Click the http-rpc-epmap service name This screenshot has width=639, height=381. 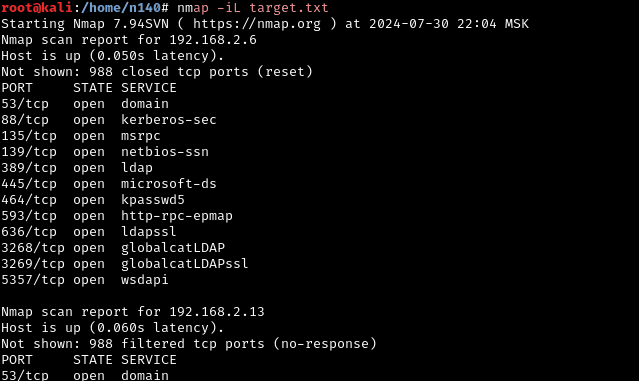tap(176, 216)
